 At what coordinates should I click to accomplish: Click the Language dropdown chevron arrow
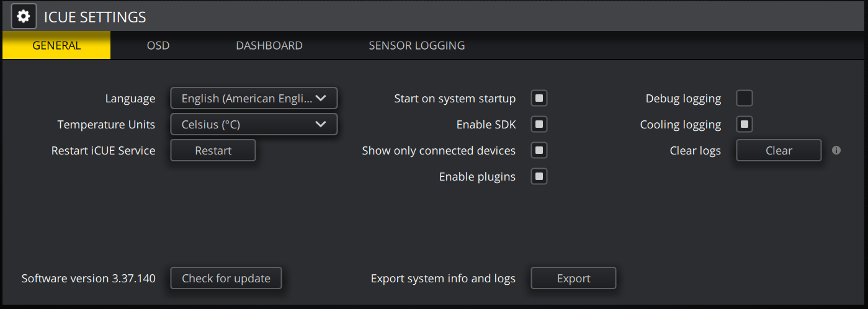(x=321, y=98)
